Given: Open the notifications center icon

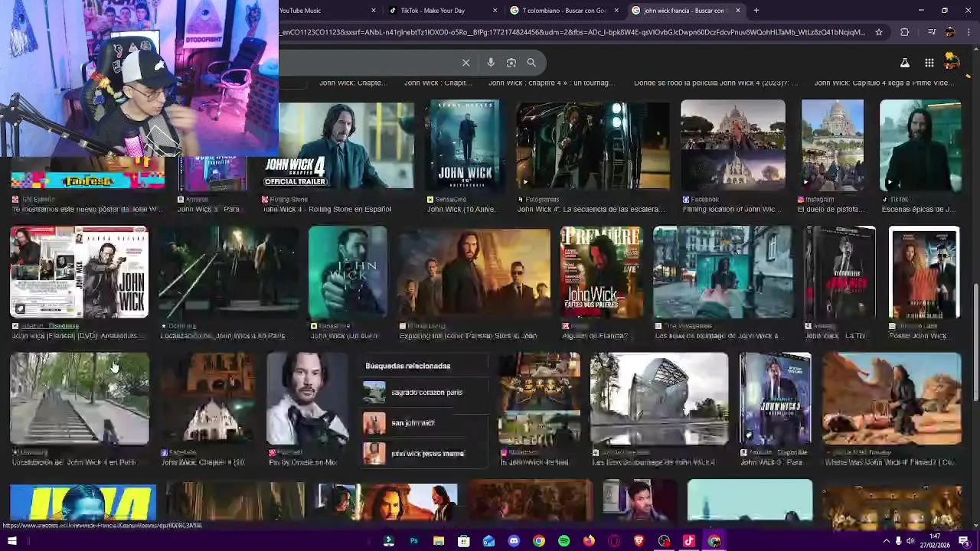Looking at the screenshot, I should [963, 541].
